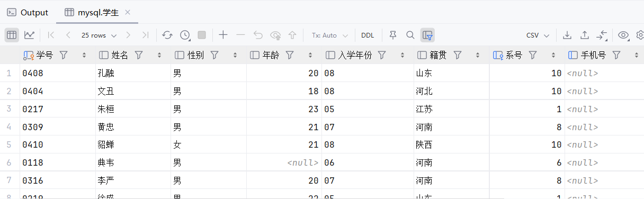Select 入学年份 column header label

click(355, 55)
